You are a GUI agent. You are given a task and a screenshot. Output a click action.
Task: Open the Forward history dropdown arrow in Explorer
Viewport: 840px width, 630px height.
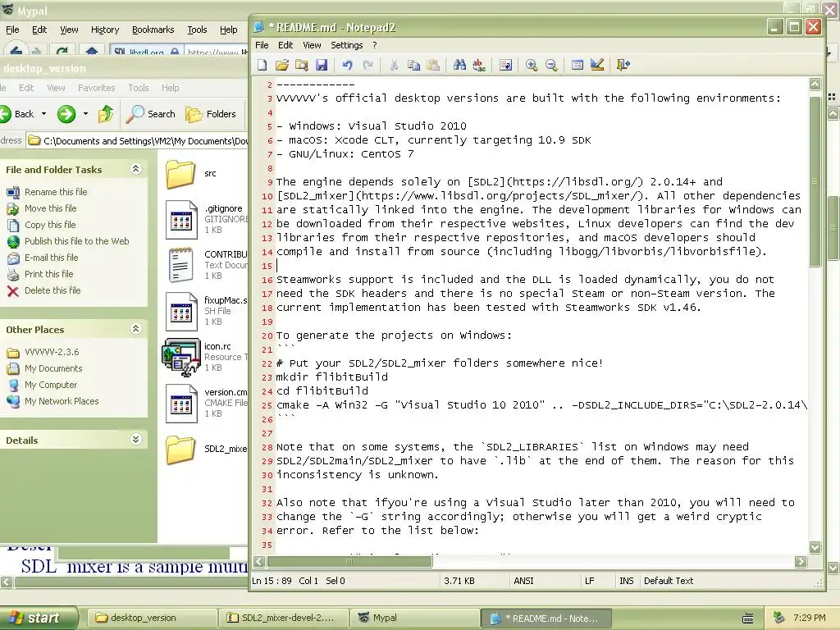pos(85,113)
